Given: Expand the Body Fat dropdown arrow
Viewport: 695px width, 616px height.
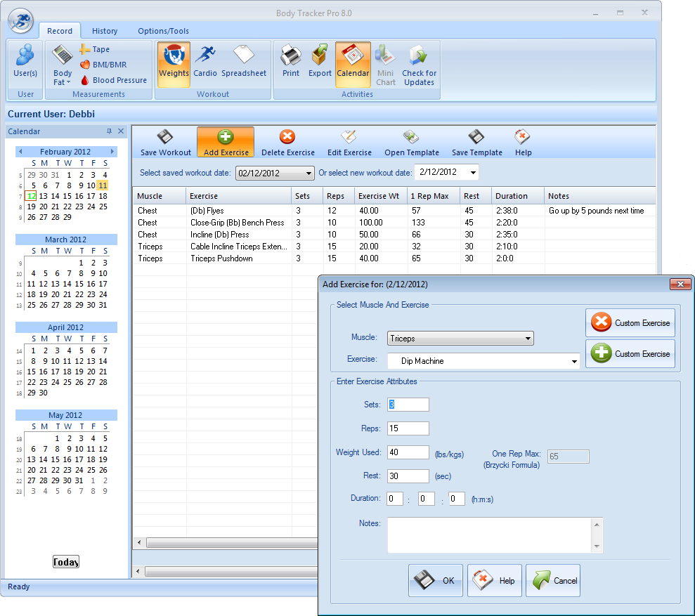Looking at the screenshot, I should 68,82.
